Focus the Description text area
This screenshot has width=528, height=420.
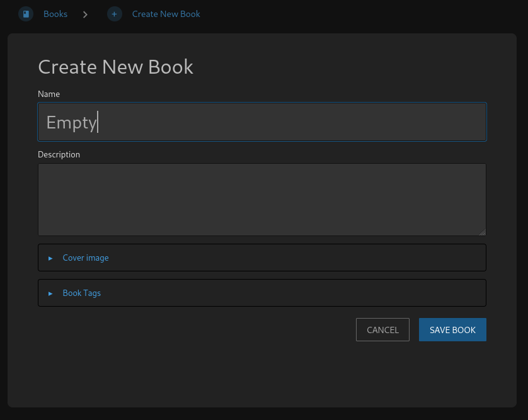click(262, 200)
